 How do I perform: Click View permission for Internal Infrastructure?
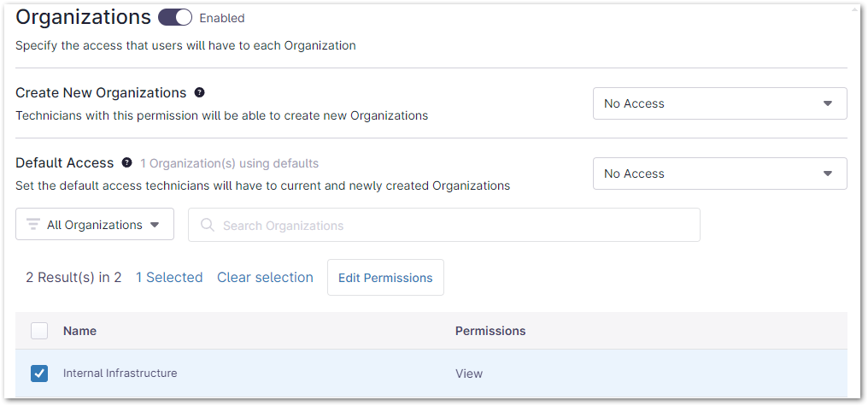click(469, 374)
